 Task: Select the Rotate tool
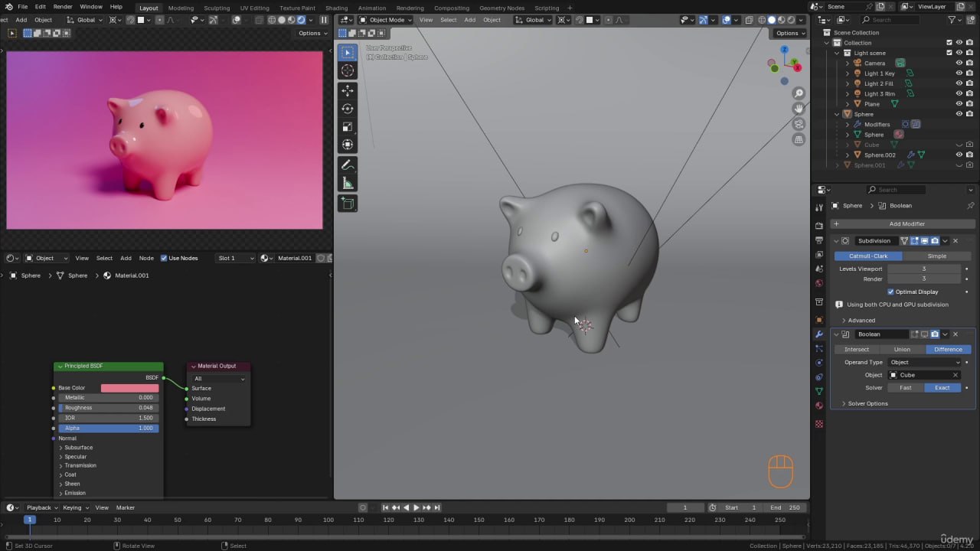coord(348,109)
